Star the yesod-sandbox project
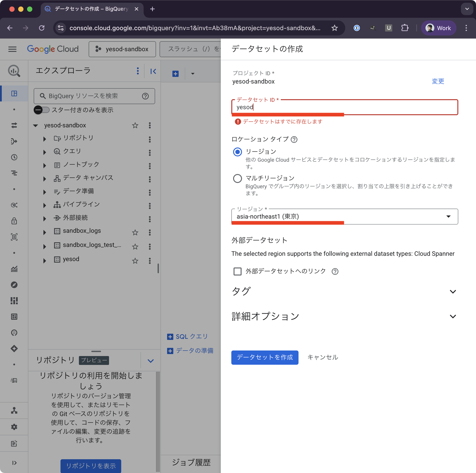This screenshot has width=476, height=473. [x=135, y=125]
